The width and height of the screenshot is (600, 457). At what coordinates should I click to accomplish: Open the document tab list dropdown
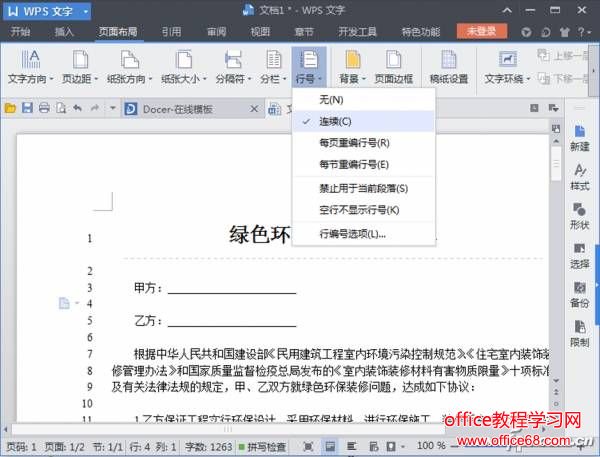tap(553, 108)
